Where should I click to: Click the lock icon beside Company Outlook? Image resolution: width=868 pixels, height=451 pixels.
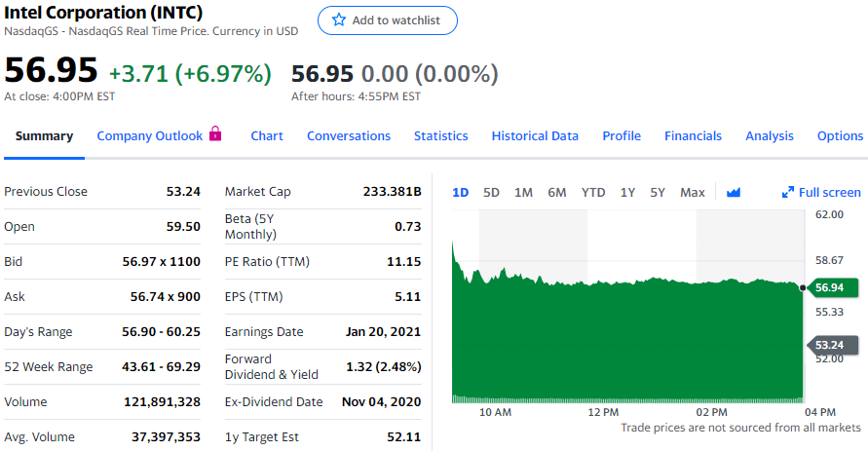(x=216, y=134)
